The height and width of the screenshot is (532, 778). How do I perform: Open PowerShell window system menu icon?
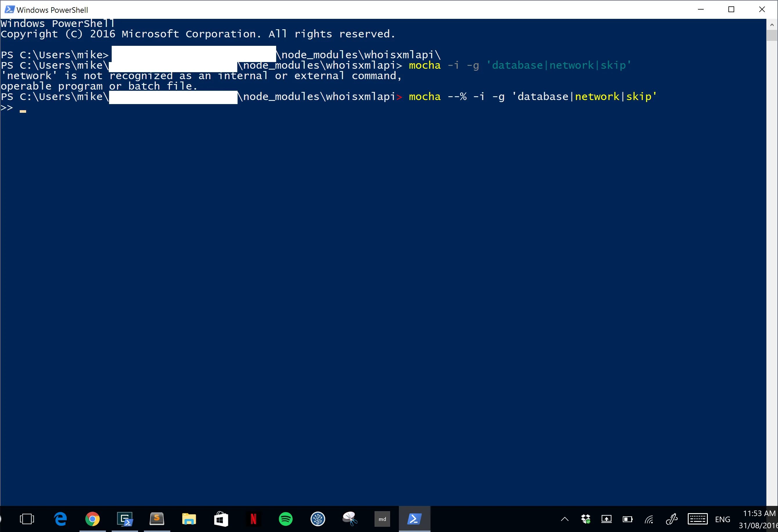pyautogui.click(x=9, y=9)
